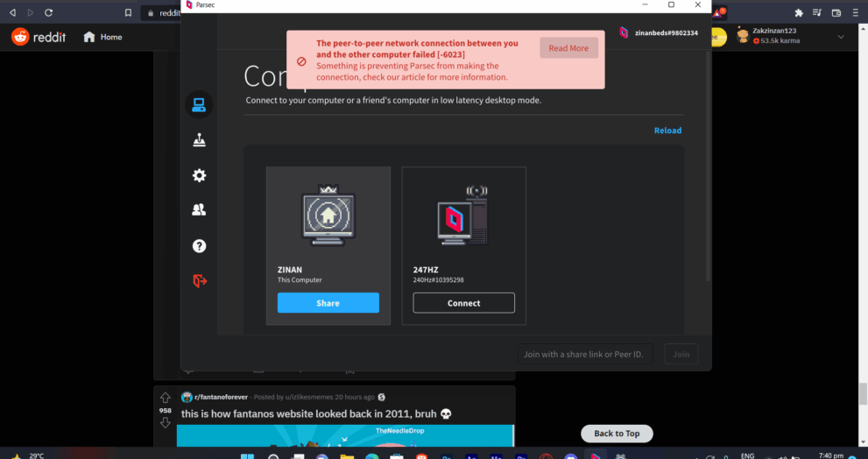Open the Brave Rewards triangle icon
Viewport: 868px width, 459px height.
[718, 12]
